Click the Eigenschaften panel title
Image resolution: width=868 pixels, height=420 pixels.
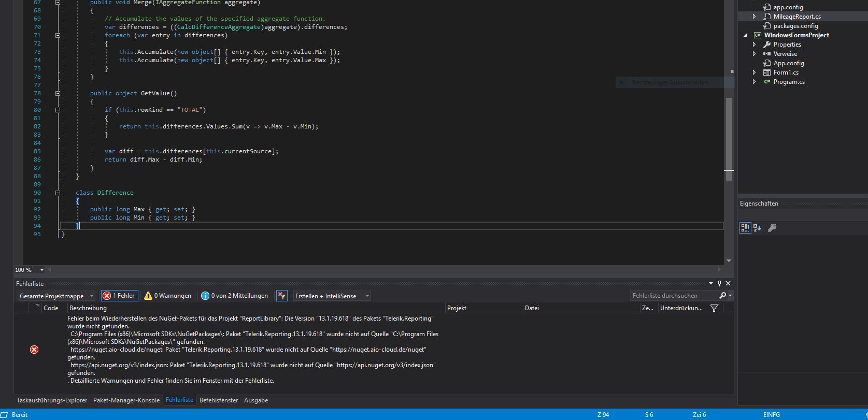click(x=759, y=204)
